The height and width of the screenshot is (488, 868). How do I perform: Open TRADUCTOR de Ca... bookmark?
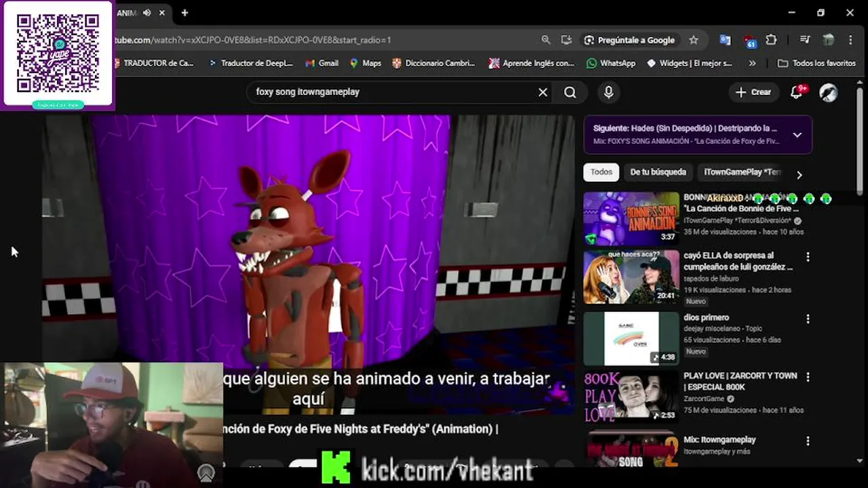(x=153, y=63)
